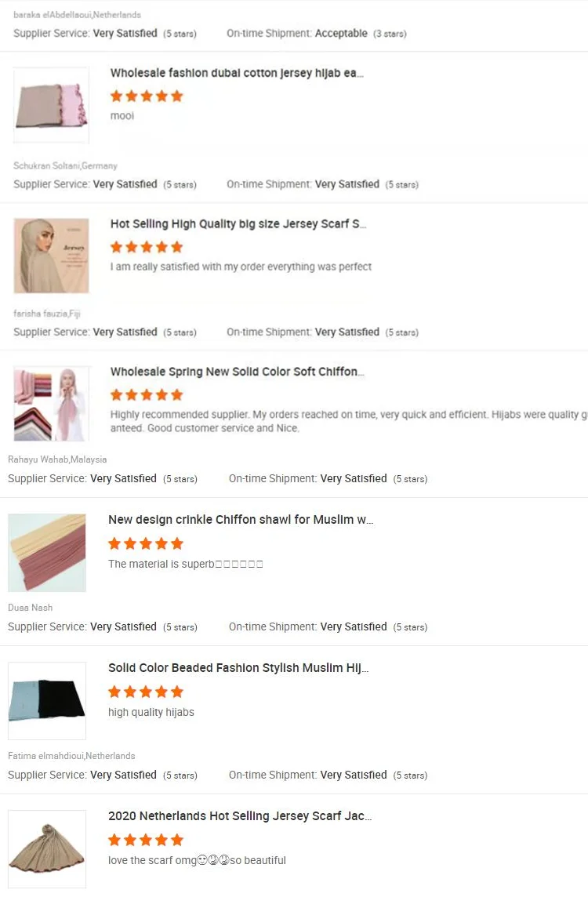
Task: Click stars under 2020 Netherlands Jersey Scarf
Action: click(145, 839)
